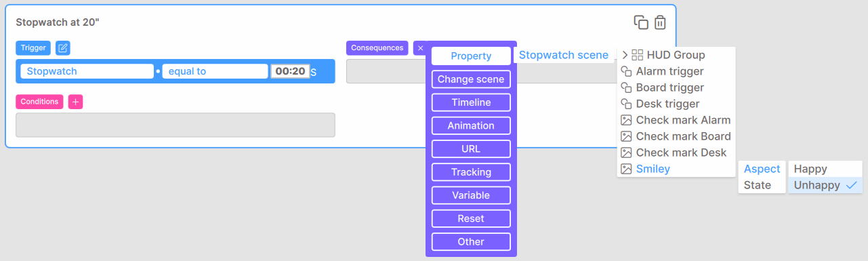This screenshot has height=261, width=868.
Task: Click the Timeline consequence button
Action: [471, 102]
